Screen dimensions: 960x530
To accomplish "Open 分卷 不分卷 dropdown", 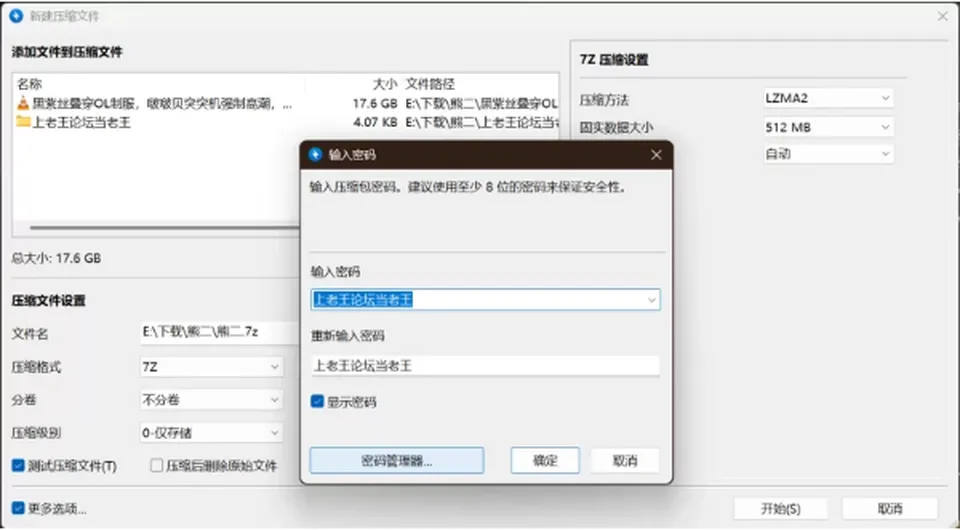I will [x=211, y=400].
